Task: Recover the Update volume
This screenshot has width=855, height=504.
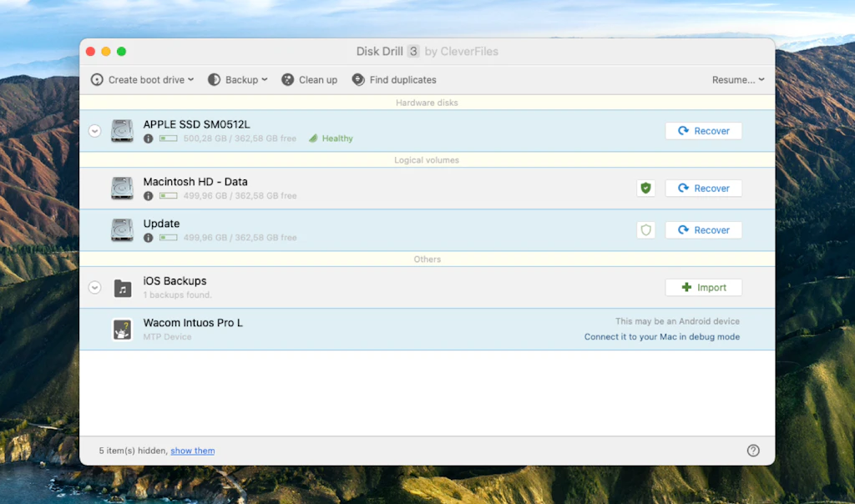Action: coord(703,230)
